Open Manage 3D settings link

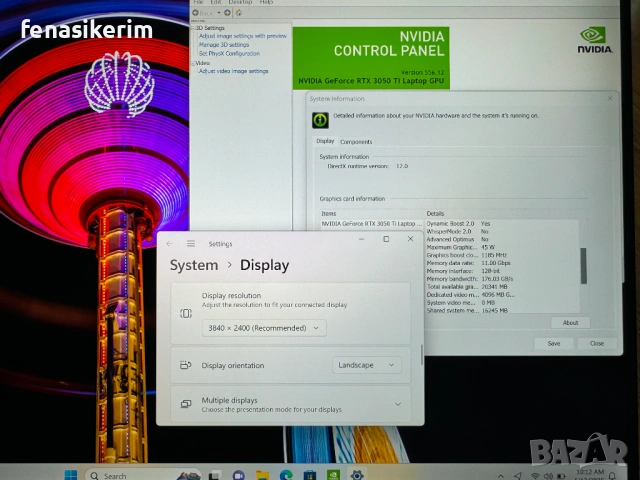pos(224,44)
